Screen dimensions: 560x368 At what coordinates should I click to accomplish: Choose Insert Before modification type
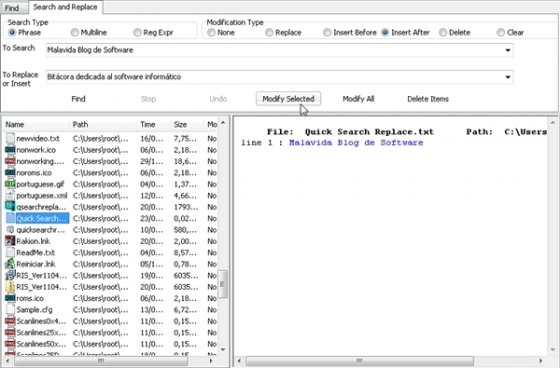pos(327,33)
